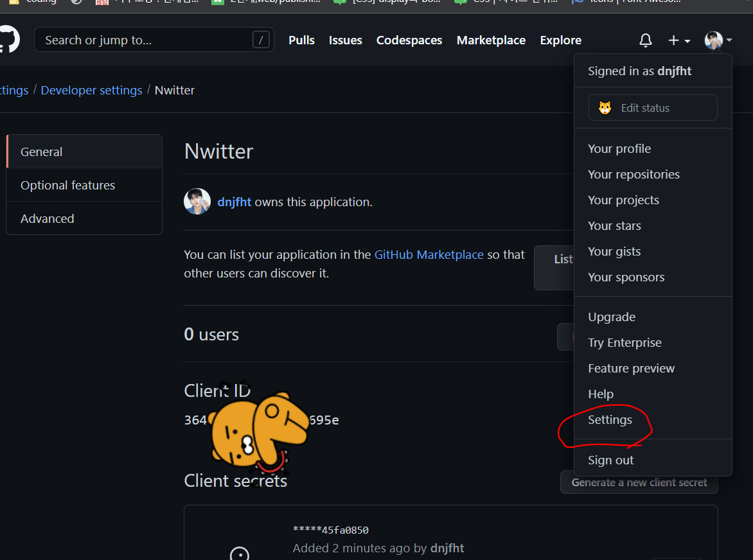Viewport: 753px width, 560px height.
Task: Click the Nwitter application title heading
Action: 218,152
